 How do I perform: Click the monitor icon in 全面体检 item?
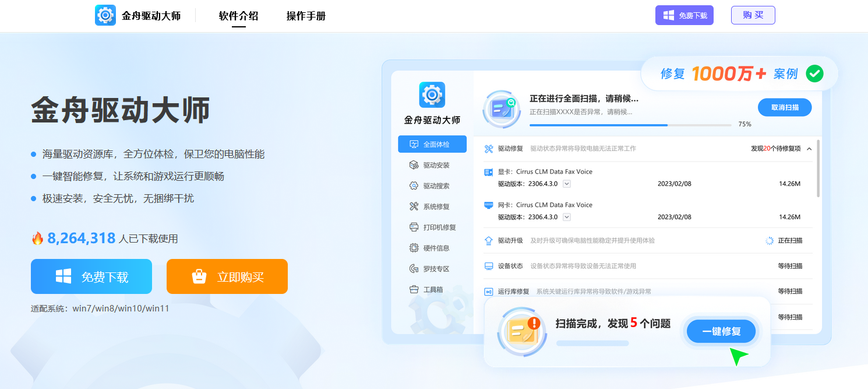click(x=414, y=144)
